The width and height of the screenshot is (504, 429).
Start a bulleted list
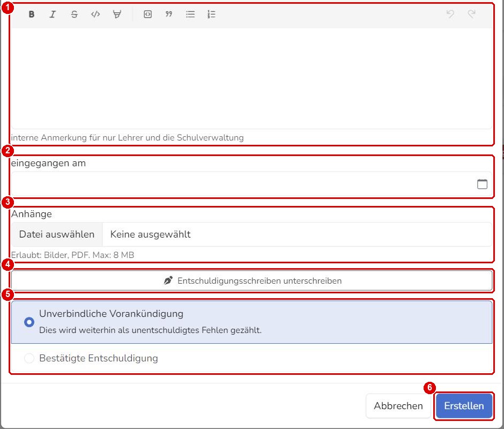(190, 14)
